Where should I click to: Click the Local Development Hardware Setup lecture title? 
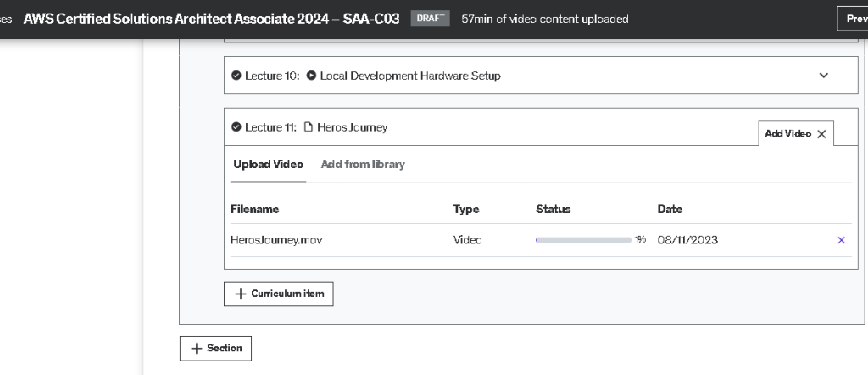[x=410, y=76]
